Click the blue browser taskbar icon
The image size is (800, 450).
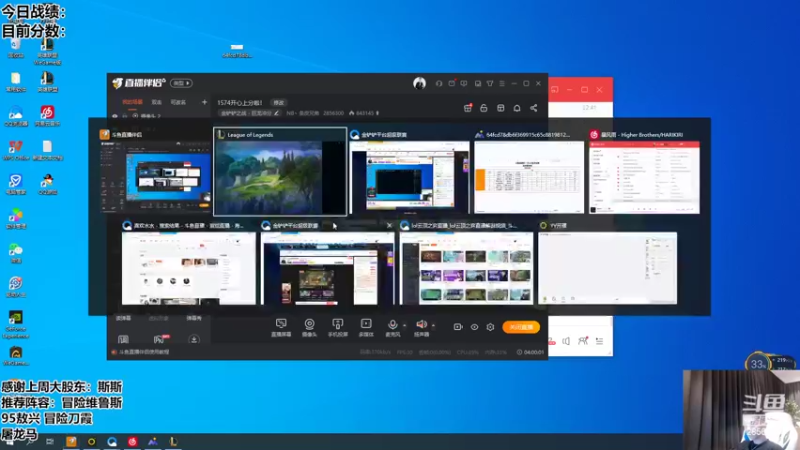[112, 441]
